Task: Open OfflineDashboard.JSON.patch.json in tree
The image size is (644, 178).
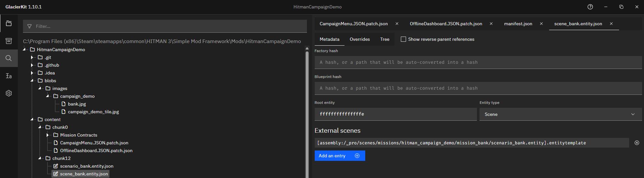Action: click(96, 150)
